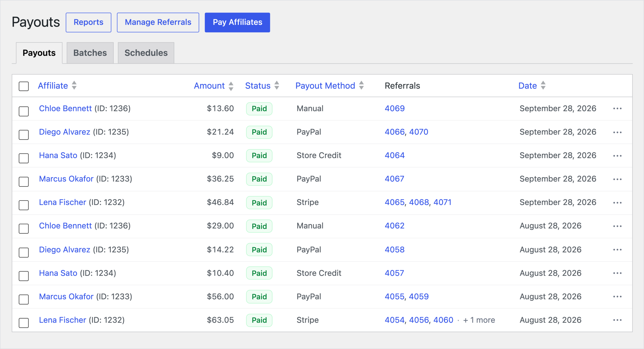Viewport: 644px width, 349px height.
Task: Open Lena Fischer link in $63.05 row
Action: [63, 320]
